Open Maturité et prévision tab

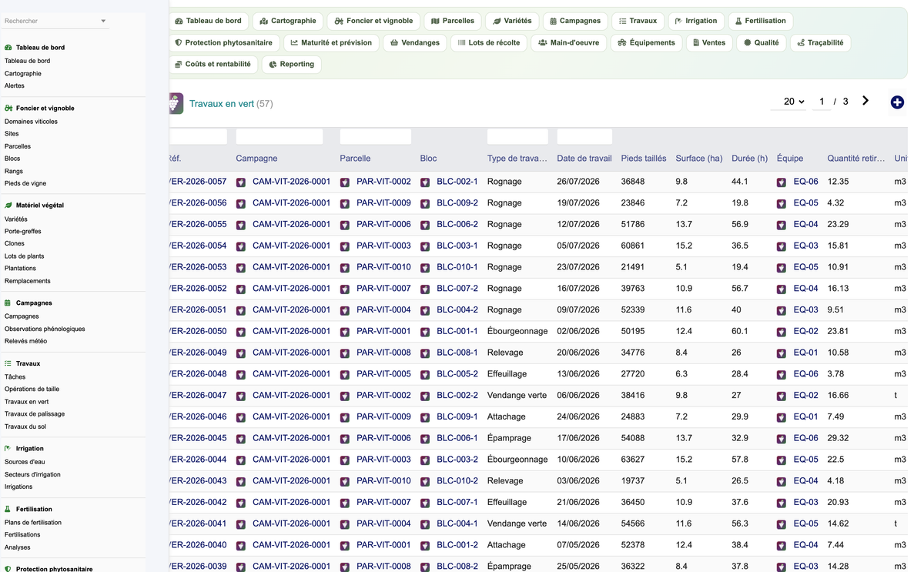point(331,42)
